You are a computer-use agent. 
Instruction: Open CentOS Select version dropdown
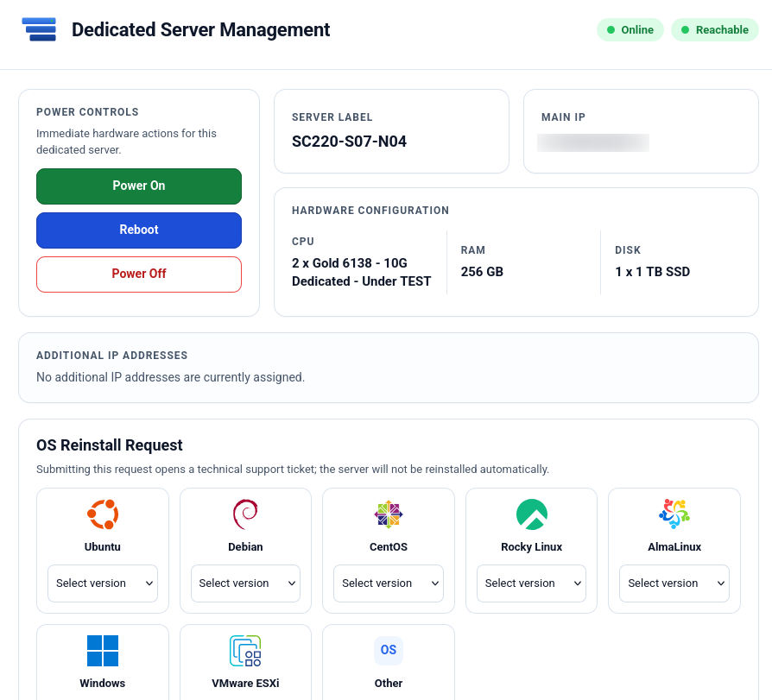point(389,583)
